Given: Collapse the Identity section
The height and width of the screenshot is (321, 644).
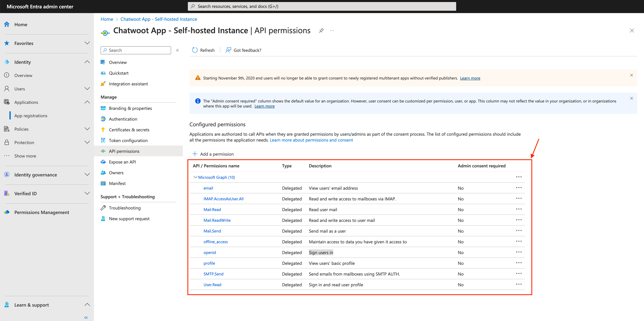Looking at the screenshot, I should (x=87, y=62).
